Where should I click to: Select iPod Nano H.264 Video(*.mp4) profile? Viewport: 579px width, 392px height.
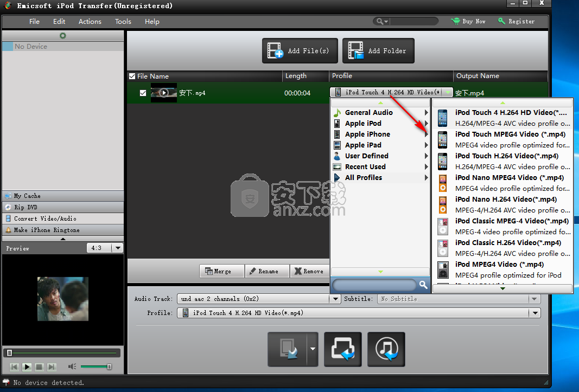(x=503, y=204)
